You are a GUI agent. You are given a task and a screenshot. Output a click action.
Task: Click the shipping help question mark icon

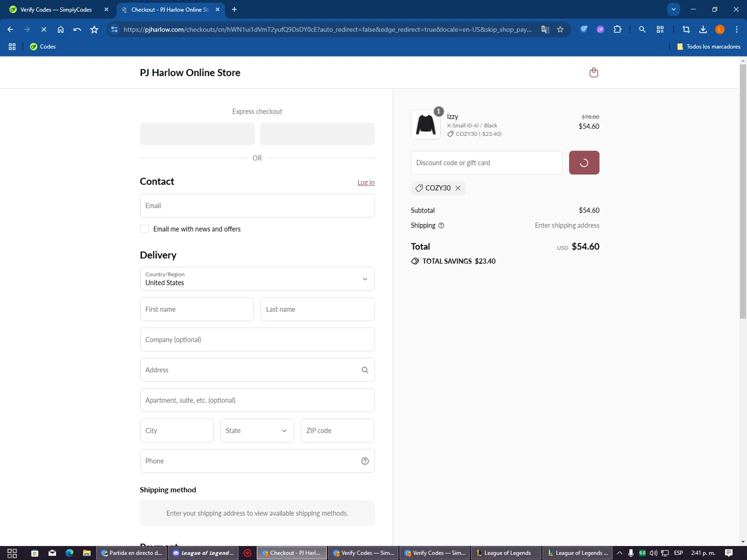(x=441, y=225)
